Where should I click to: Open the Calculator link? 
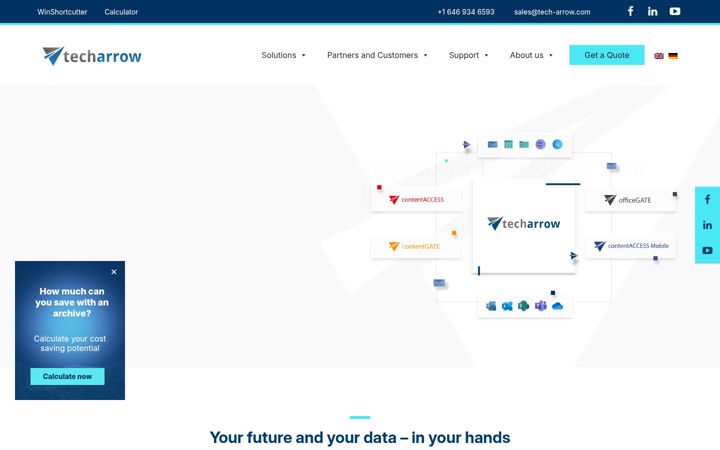pyautogui.click(x=121, y=12)
